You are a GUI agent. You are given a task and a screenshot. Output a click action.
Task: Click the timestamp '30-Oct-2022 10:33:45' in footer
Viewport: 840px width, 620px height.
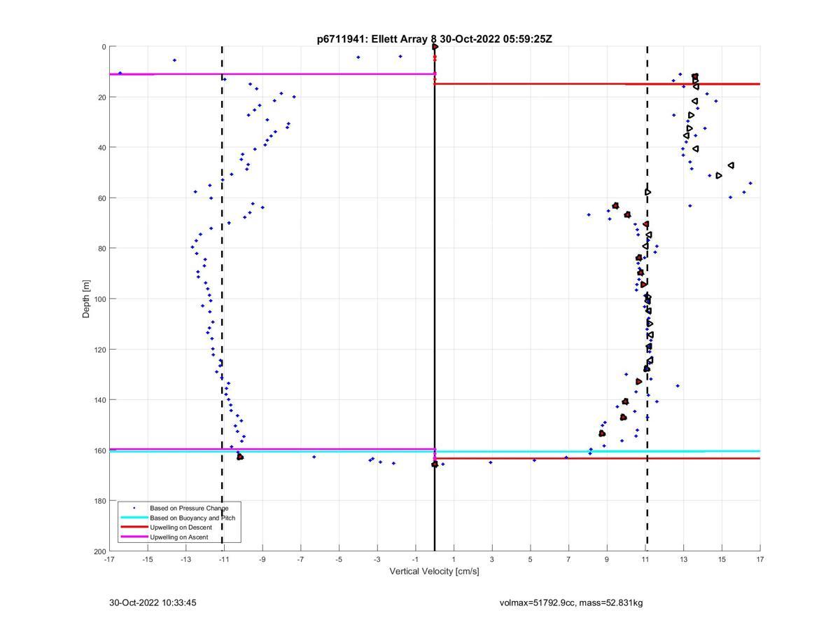click(x=153, y=602)
